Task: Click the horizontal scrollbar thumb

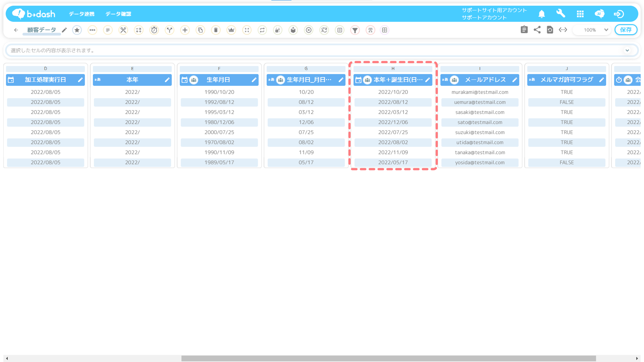Action: coord(388,358)
